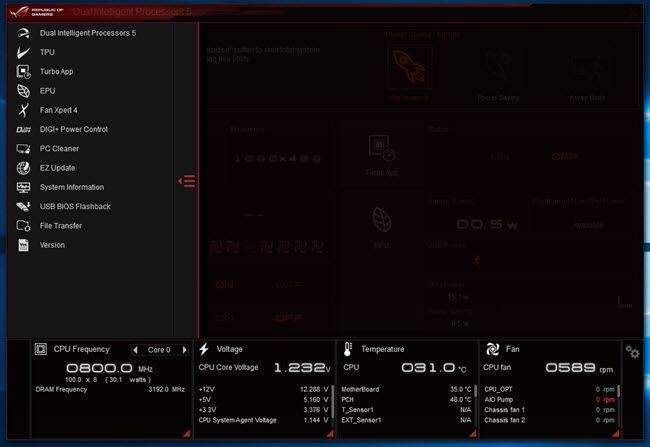Screen dimensions: 650x447
Task: Click the PCH temperature row
Action: [406, 400]
